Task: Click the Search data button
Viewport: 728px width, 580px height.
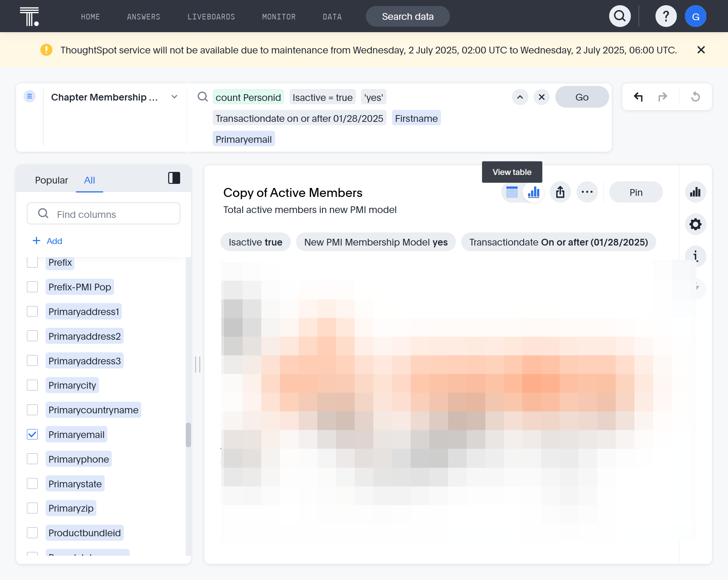Action: pyautogui.click(x=407, y=16)
